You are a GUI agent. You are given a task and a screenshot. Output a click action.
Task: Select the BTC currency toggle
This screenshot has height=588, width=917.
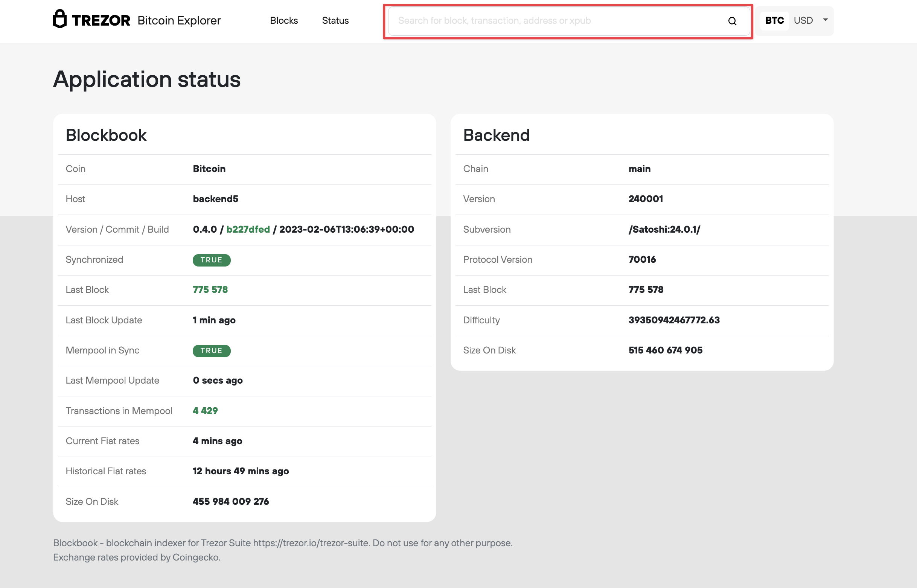(x=774, y=21)
